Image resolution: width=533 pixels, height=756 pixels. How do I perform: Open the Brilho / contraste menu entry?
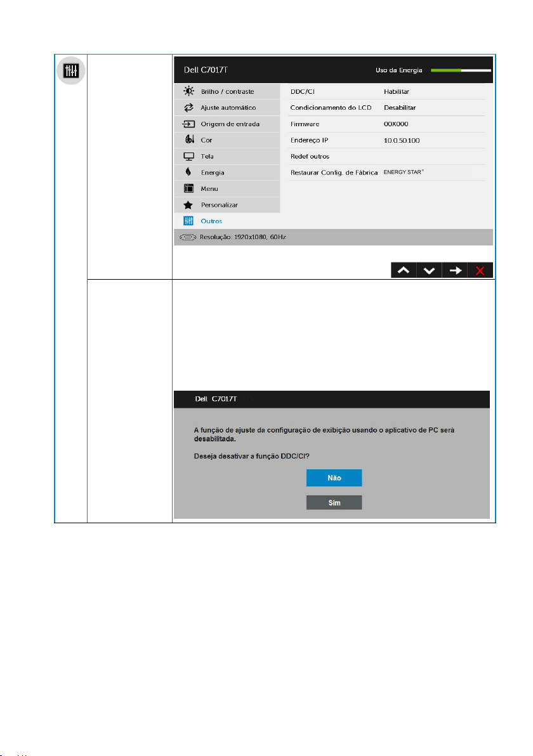227,91
